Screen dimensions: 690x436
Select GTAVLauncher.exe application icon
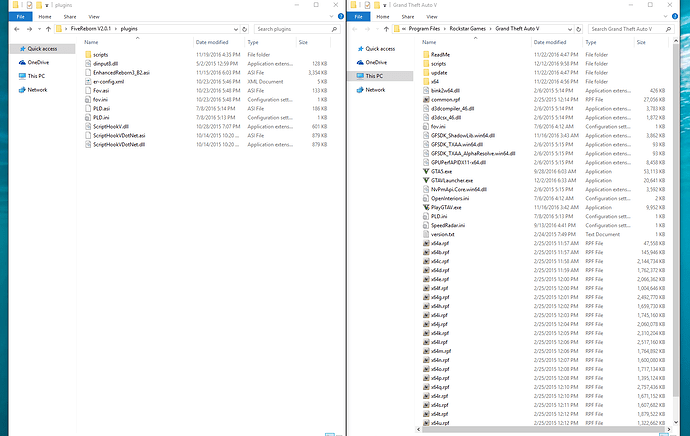coord(426,180)
